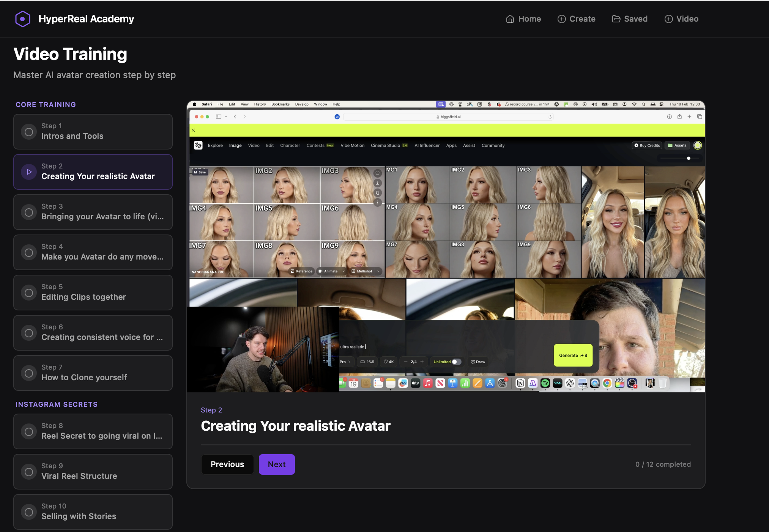Toggle the Unlimited switch in the video
The height and width of the screenshot is (532, 769).
457,362
